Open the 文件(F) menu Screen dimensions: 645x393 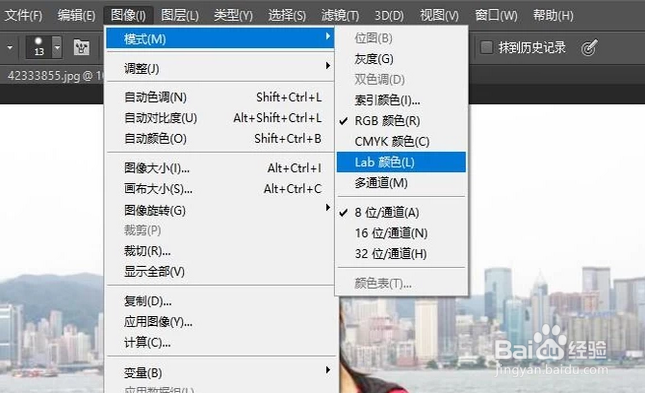pos(23,15)
